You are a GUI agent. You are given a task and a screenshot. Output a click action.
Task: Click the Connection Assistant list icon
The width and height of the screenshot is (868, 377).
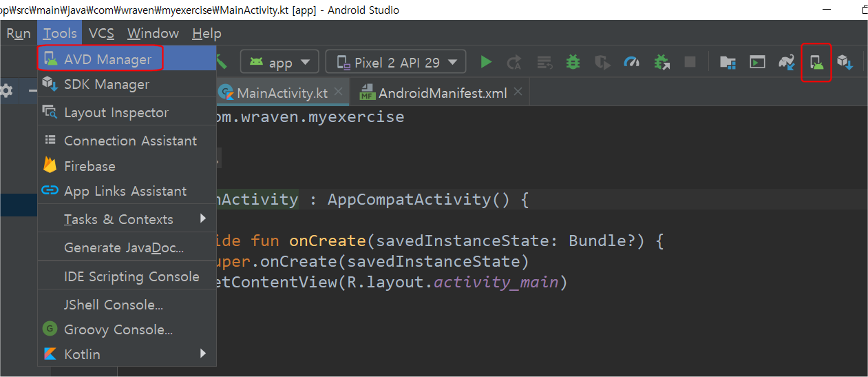[x=50, y=140]
